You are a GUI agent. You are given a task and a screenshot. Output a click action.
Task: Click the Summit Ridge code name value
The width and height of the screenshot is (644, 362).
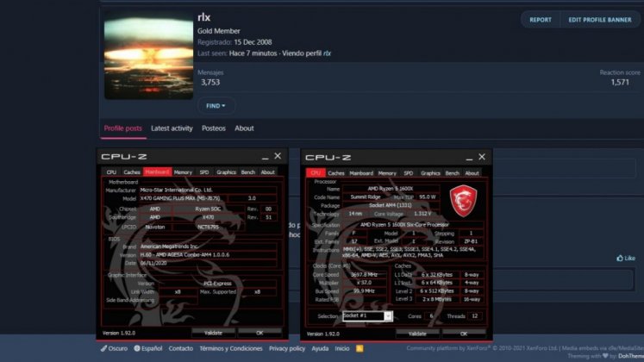tap(366, 197)
